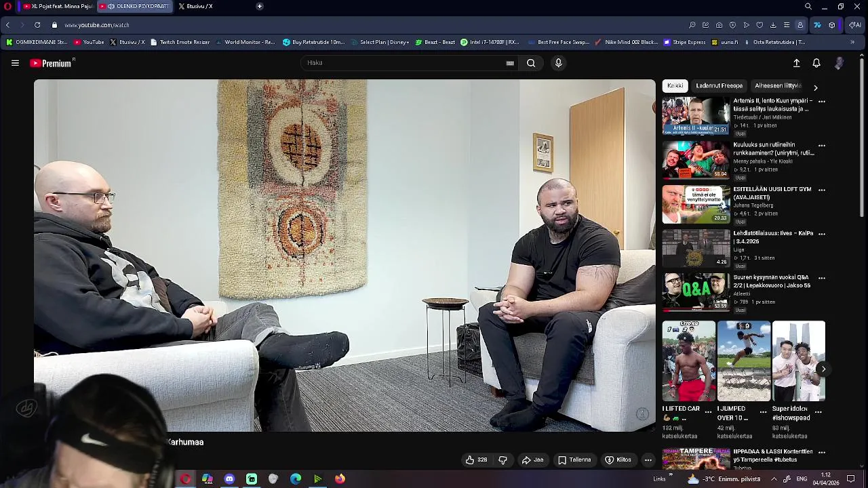Reload the current YouTube page
This screenshot has height=488, width=868.
tap(37, 25)
